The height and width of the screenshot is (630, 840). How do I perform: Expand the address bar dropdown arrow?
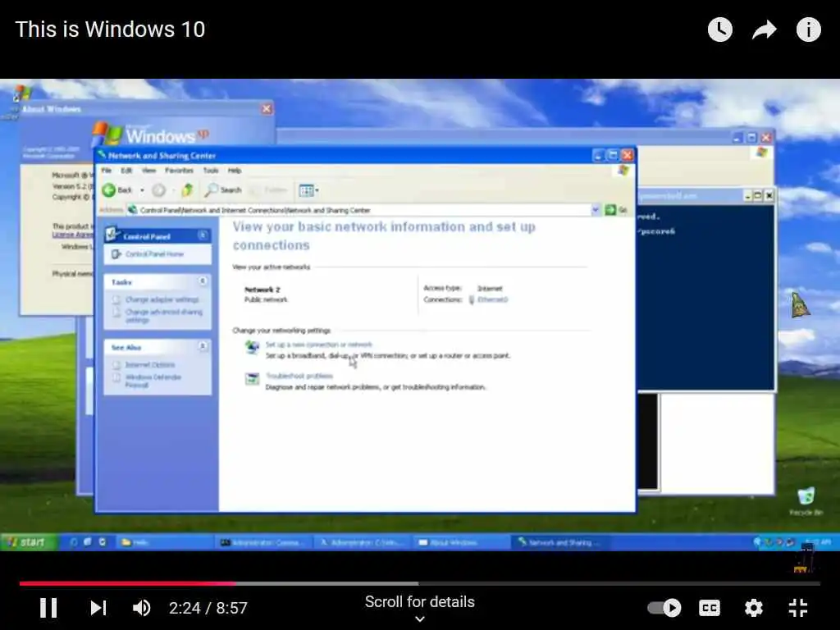596,210
